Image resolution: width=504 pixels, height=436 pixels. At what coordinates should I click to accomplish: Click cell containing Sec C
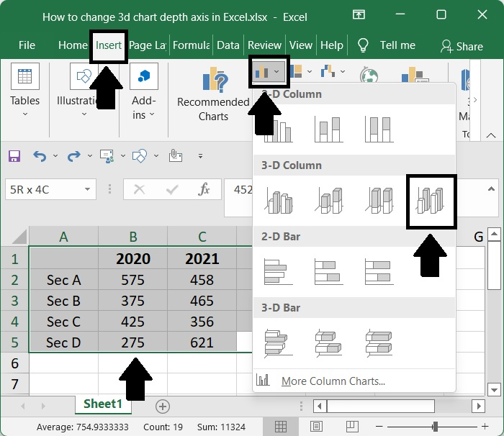(x=63, y=322)
